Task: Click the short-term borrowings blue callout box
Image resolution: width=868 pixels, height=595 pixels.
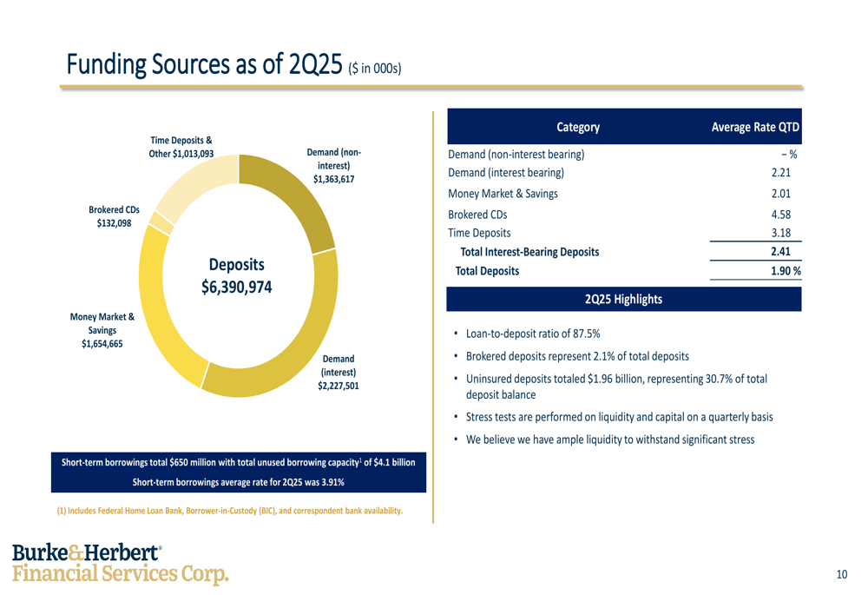Action: point(239,472)
